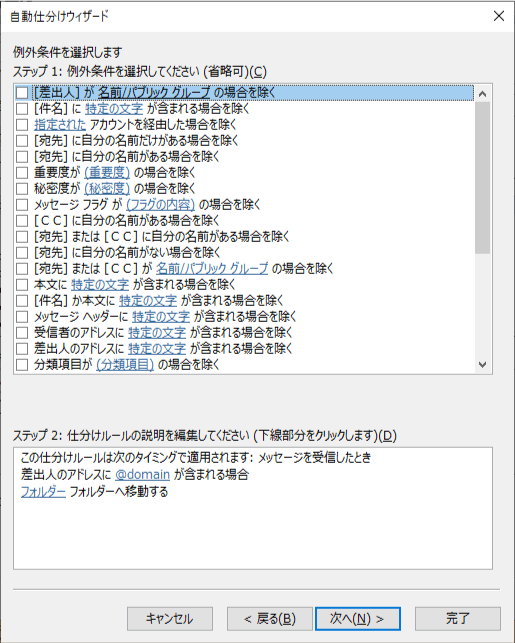Open the フォルダー link in the rule description
515x643 pixels.
pyautogui.click(x=43, y=492)
